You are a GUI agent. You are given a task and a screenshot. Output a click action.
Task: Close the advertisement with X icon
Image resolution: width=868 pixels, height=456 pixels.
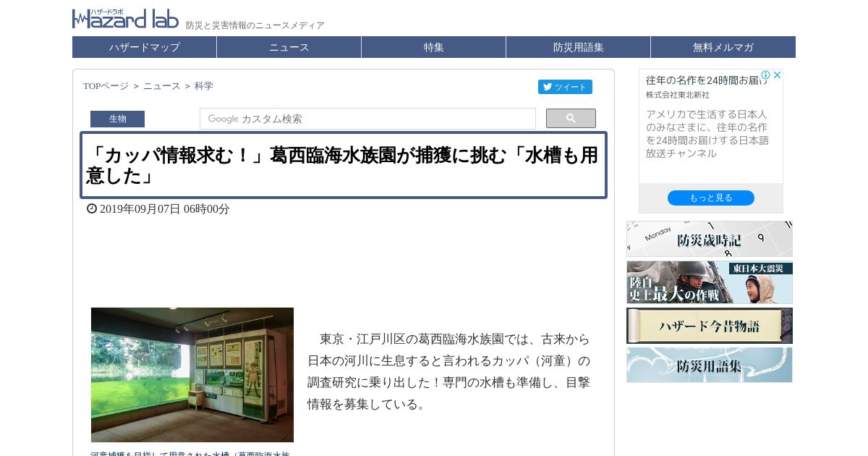777,75
